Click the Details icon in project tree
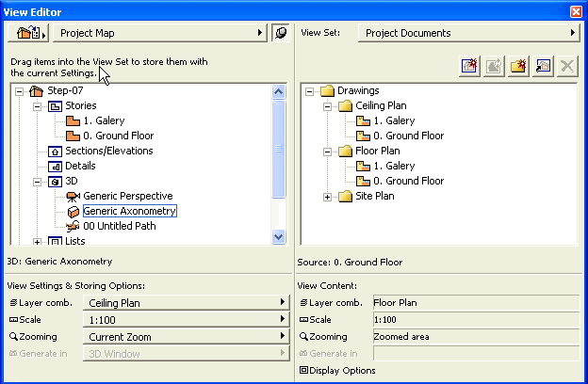 point(55,166)
